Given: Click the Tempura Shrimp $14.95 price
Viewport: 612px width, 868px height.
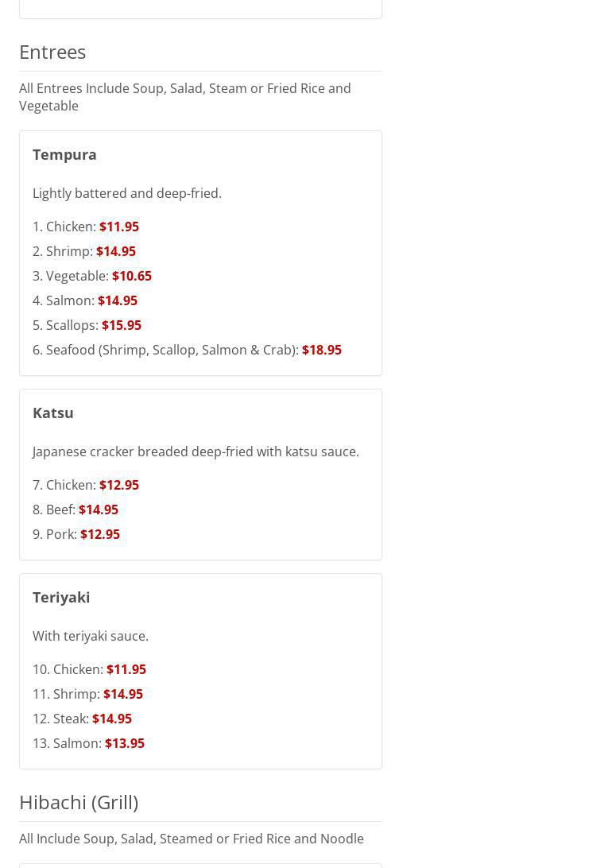Looking at the screenshot, I should coord(116,251).
